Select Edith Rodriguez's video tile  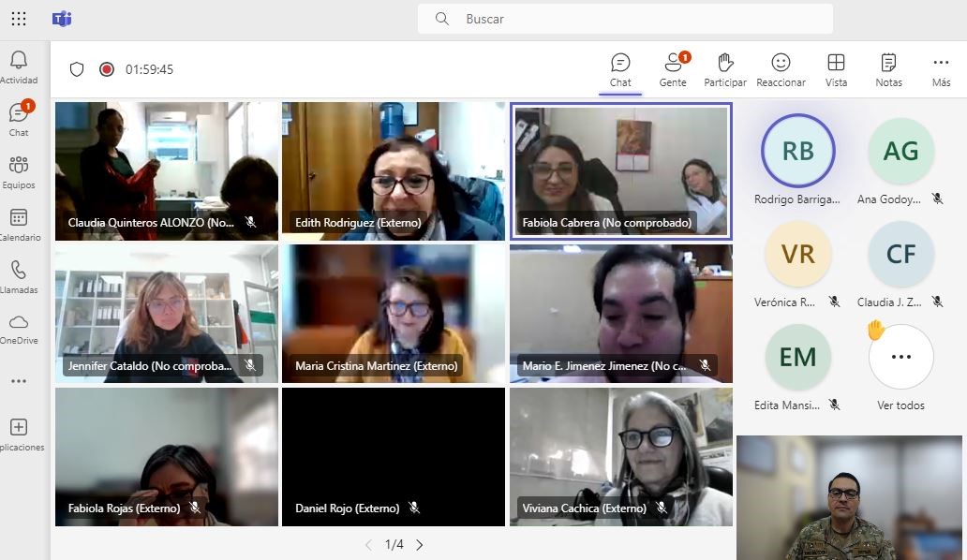tap(394, 171)
